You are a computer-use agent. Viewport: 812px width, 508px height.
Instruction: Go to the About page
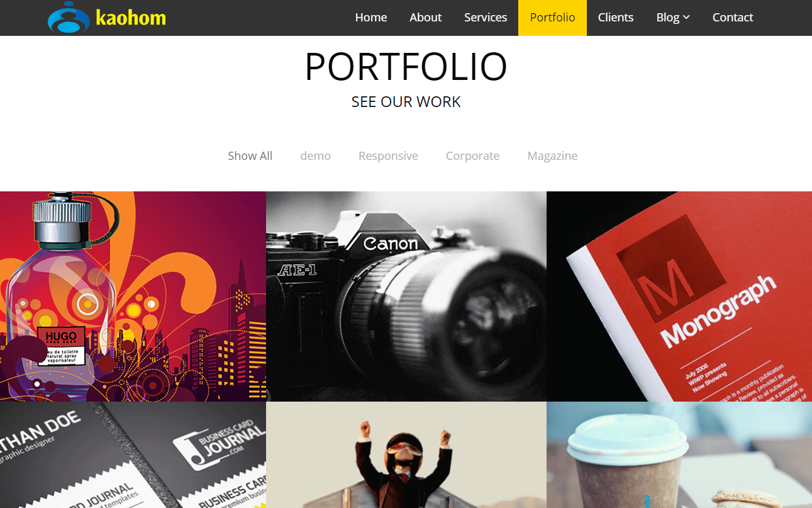tap(425, 18)
